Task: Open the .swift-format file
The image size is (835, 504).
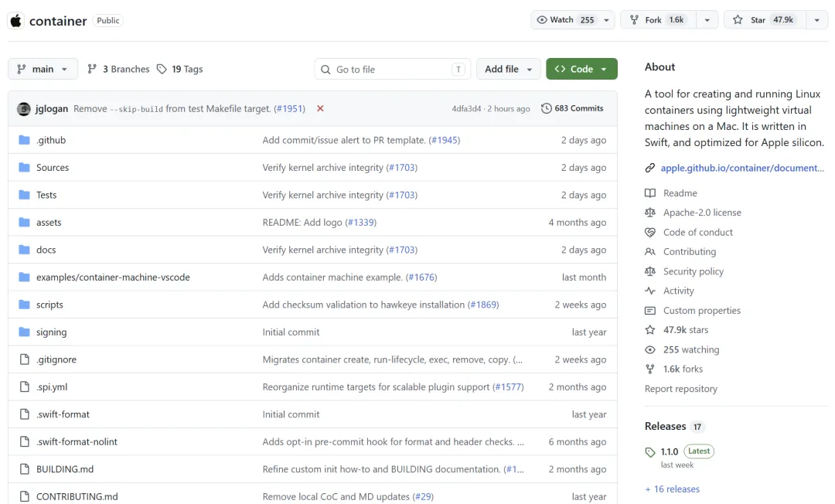Action: point(63,414)
